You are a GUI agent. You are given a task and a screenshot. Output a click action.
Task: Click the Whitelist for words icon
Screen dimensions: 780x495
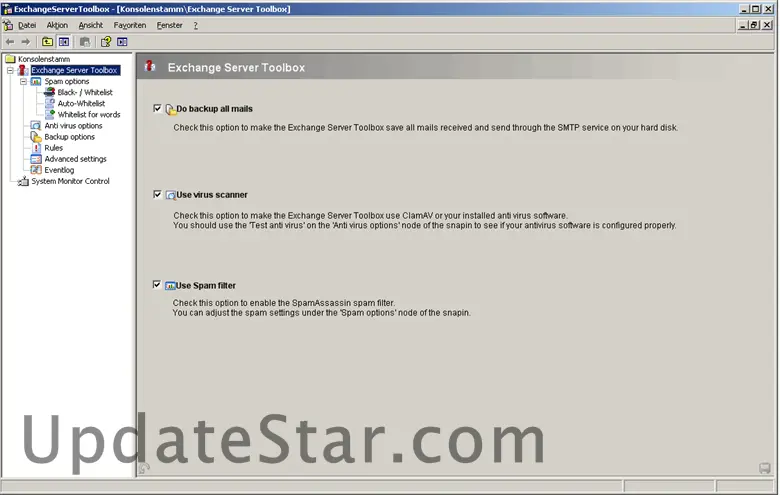click(x=49, y=114)
